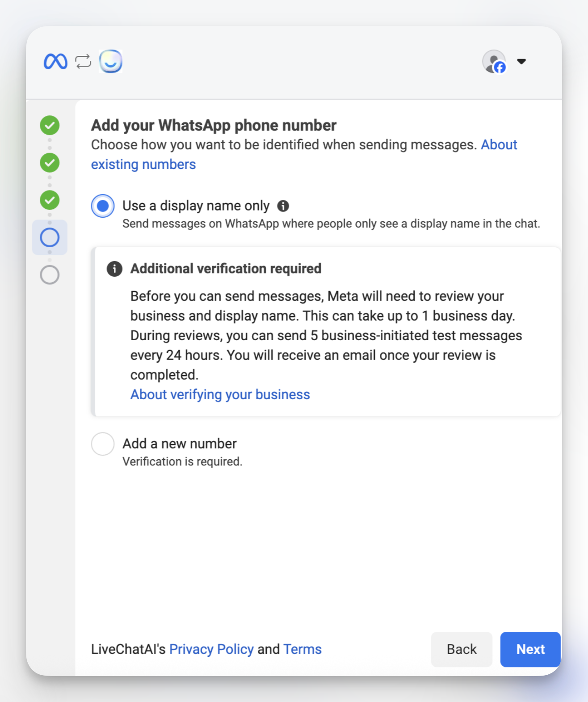The width and height of the screenshot is (588, 702).
Task: Select the current fourth step circle
Action: pyautogui.click(x=50, y=237)
